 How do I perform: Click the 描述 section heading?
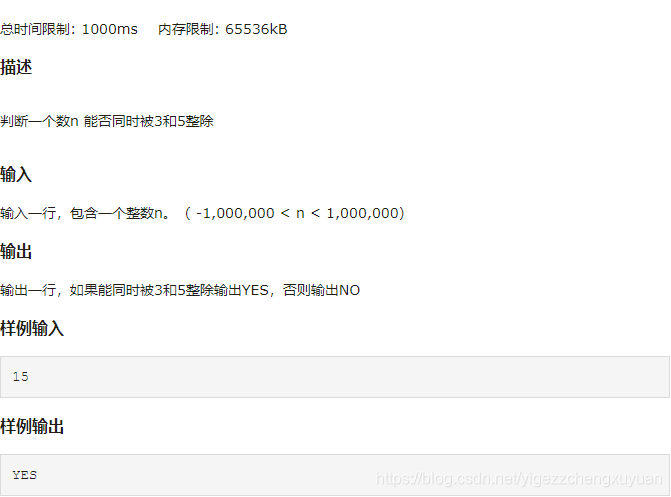click(x=16, y=67)
